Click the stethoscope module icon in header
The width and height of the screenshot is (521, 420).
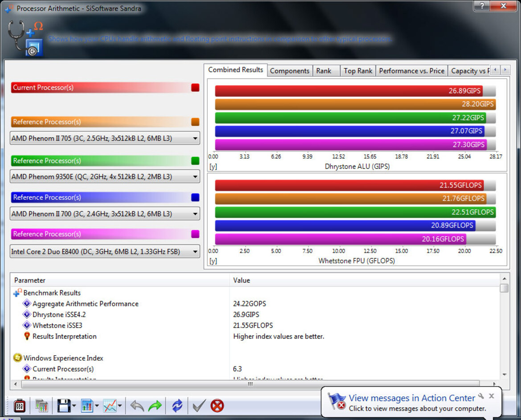click(x=25, y=38)
